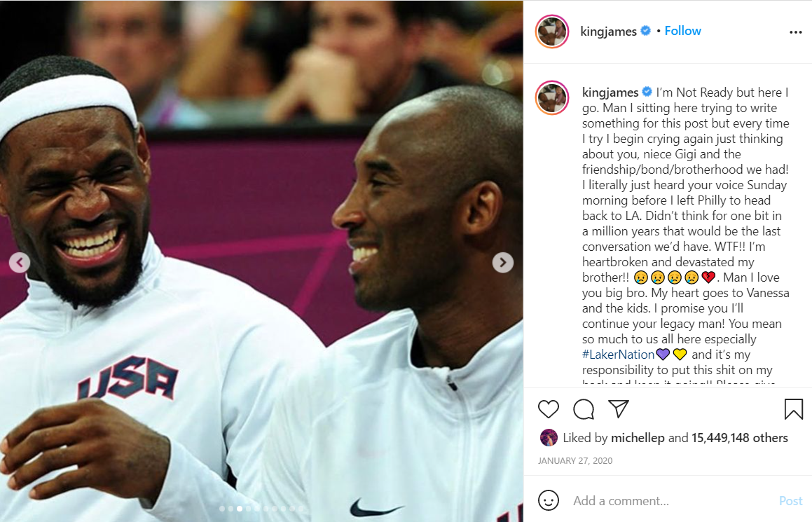Share the post with the paper plane icon
This screenshot has height=522, width=812.
[619, 408]
